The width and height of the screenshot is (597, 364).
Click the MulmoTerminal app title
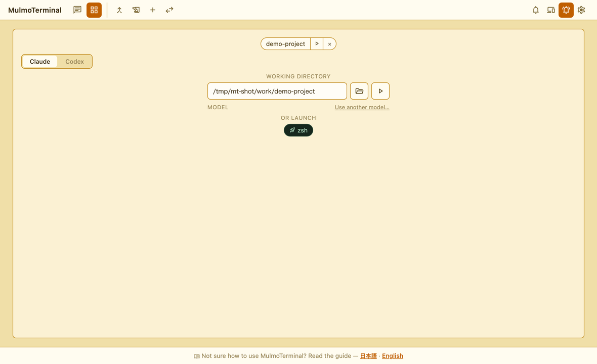(34, 10)
